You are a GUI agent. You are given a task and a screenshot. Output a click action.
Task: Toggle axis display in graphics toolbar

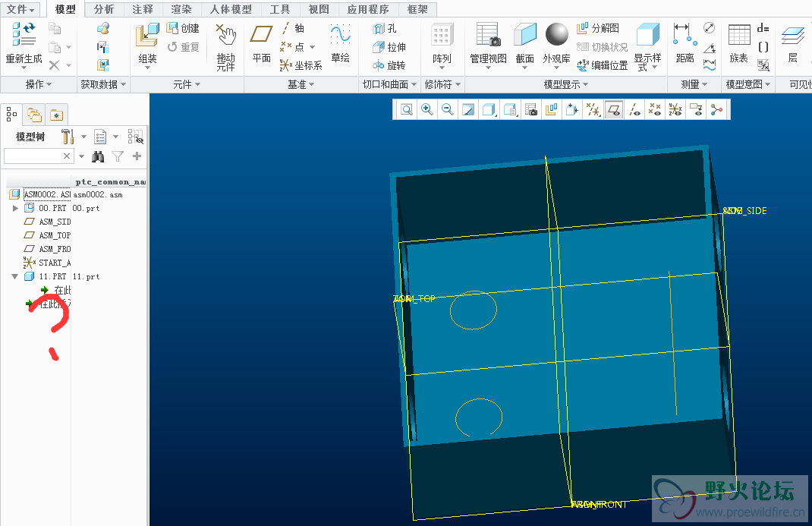(634, 110)
